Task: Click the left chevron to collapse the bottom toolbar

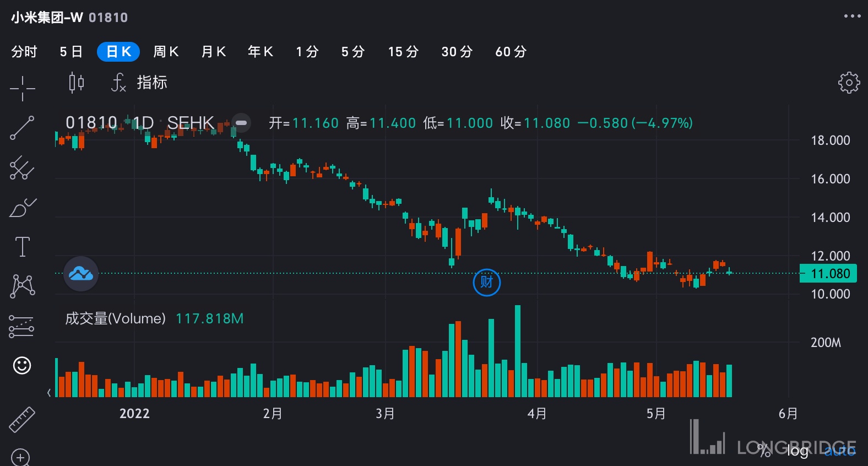Action: pos(49,392)
